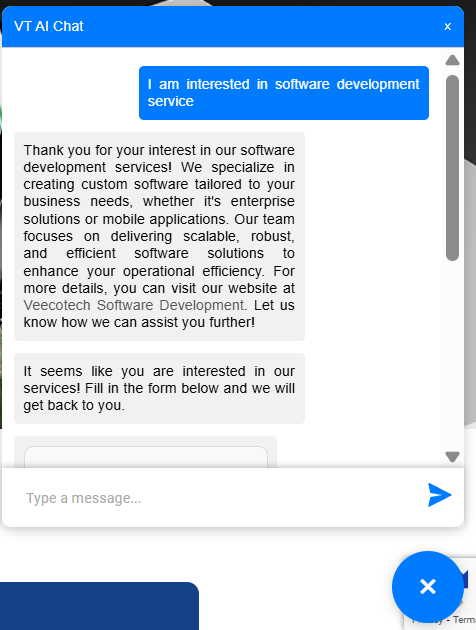Select the 'I am interested in software development' message
Screen dimensions: 476x630
284,93
